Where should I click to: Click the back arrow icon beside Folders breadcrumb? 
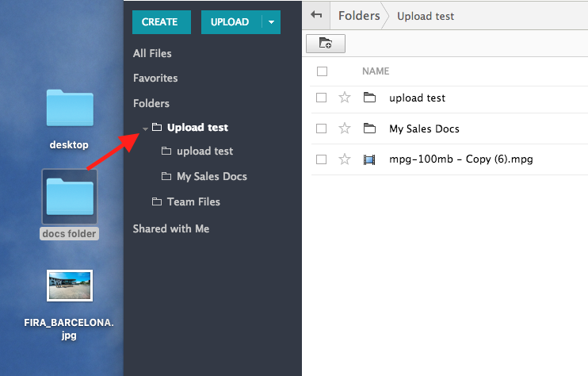pyautogui.click(x=316, y=15)
